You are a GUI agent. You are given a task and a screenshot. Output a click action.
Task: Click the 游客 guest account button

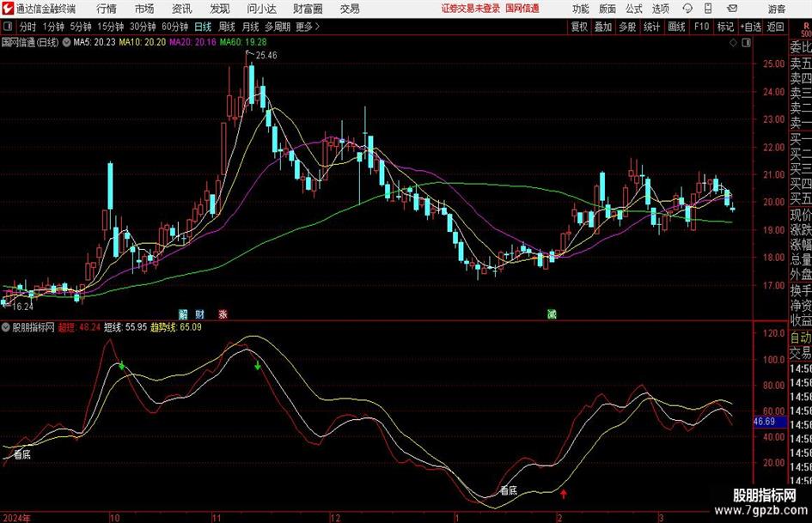[777, 9]
